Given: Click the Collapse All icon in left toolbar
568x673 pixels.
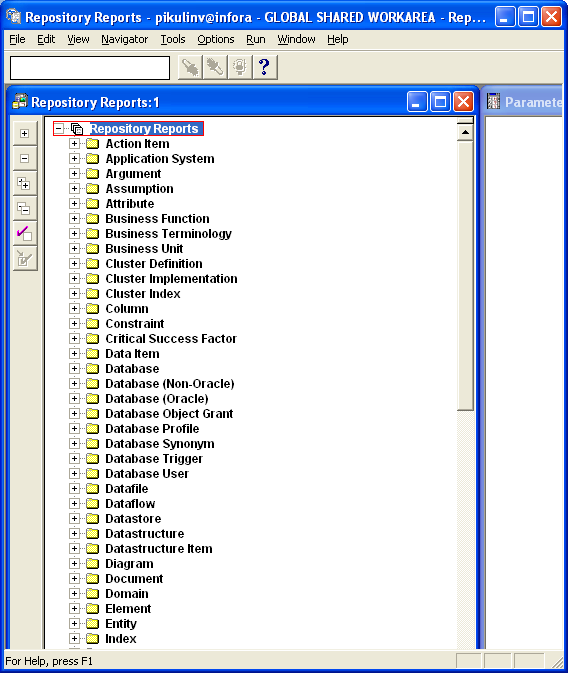Looking at the screenshot, I should tap(25, 209).
